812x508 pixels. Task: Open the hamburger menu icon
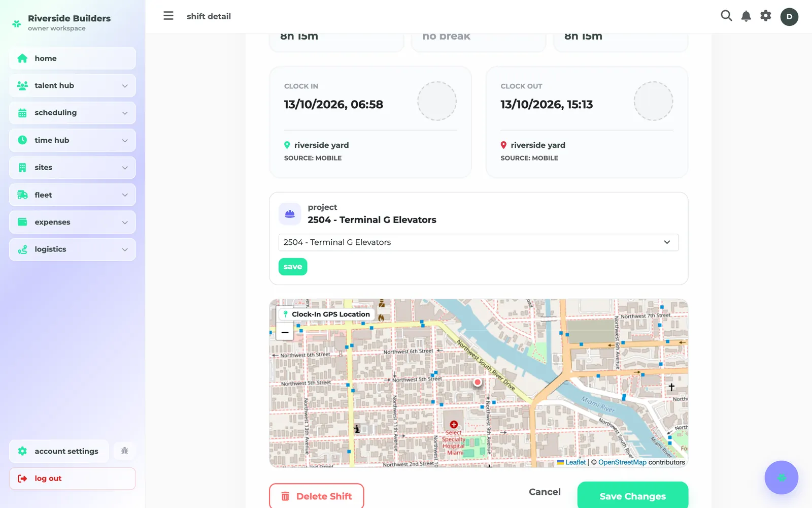point(168,16)
